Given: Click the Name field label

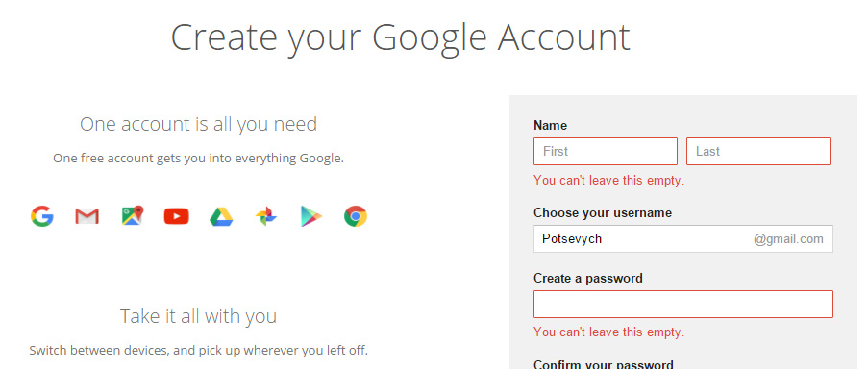Looking at the screenshot, I should coord(550,126).
